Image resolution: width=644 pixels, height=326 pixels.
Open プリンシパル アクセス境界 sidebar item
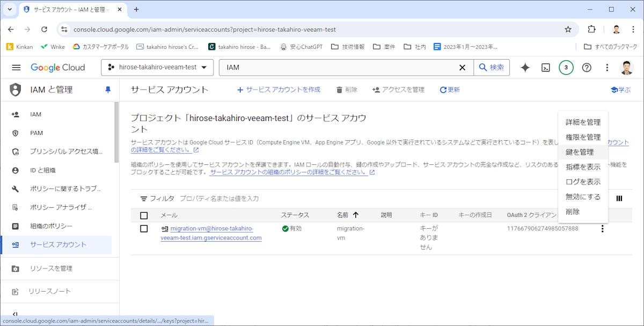point(56,151)
